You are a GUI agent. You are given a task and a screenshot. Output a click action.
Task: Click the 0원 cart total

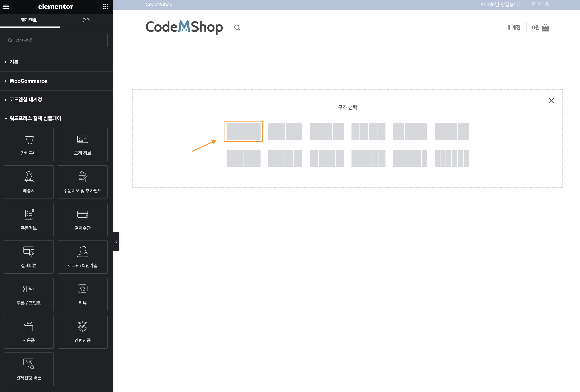pos(536,27)
